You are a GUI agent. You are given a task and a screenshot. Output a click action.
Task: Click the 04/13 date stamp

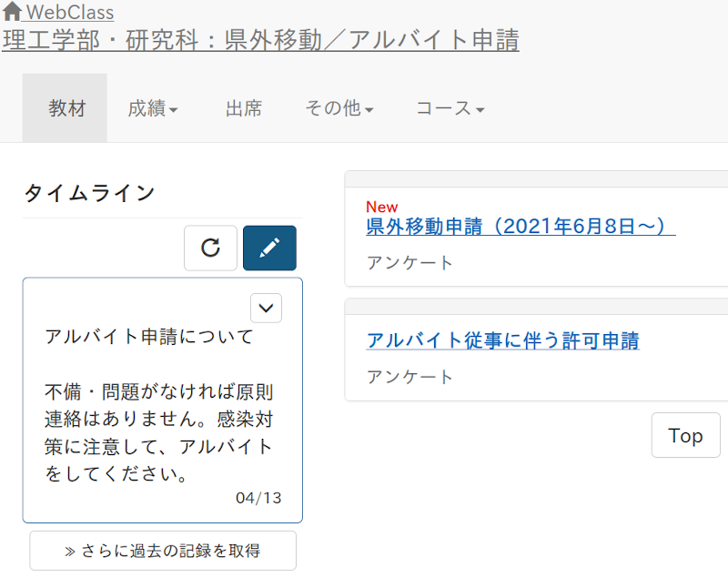point(258,498)
